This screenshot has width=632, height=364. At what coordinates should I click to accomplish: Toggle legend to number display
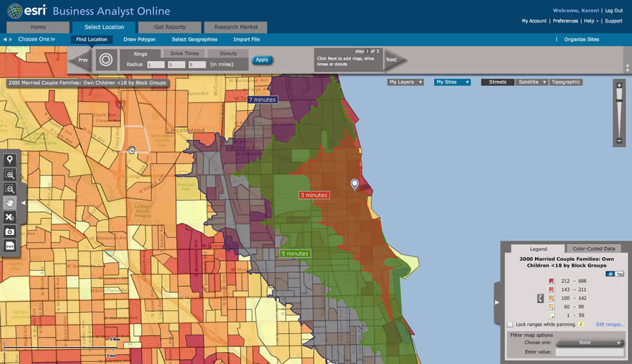coord(610,274)
